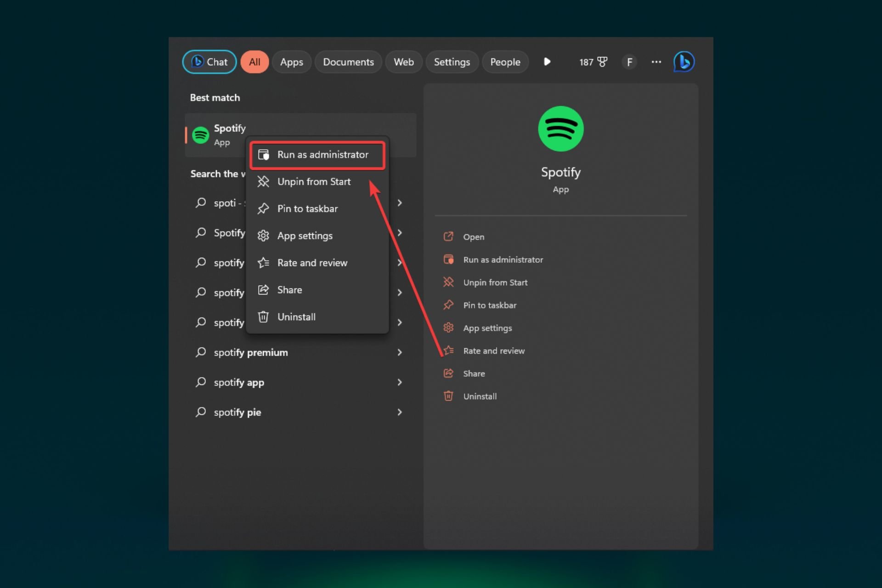This screenshot has height=588, width=882.
Task: Click the gear icon in details pane
Action: [448, 328]
